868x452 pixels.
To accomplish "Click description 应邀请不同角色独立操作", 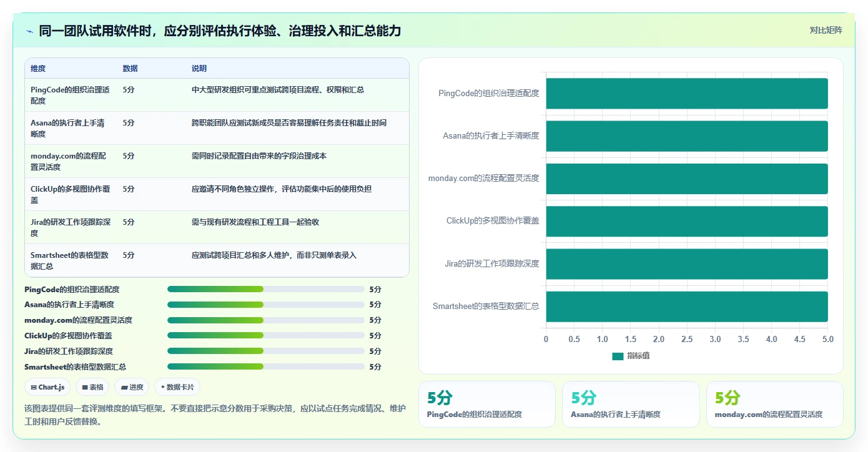I will (x=282, y=189).
